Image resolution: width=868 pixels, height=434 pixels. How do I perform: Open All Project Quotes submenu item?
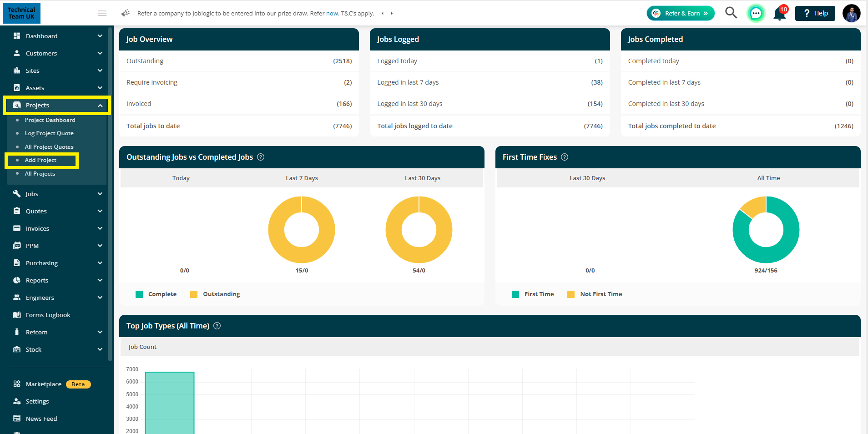(49, 147)
